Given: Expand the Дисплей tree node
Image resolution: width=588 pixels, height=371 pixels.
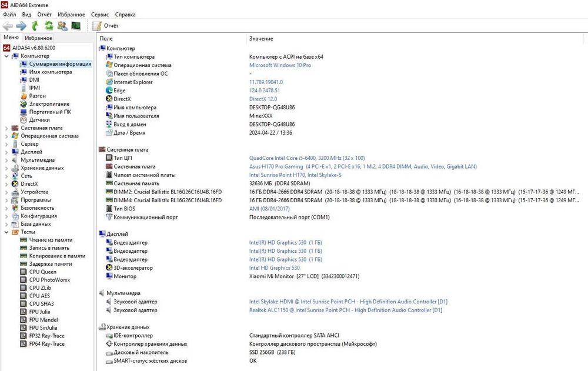Looking at the screenshot, I should (x=6, y=152).
